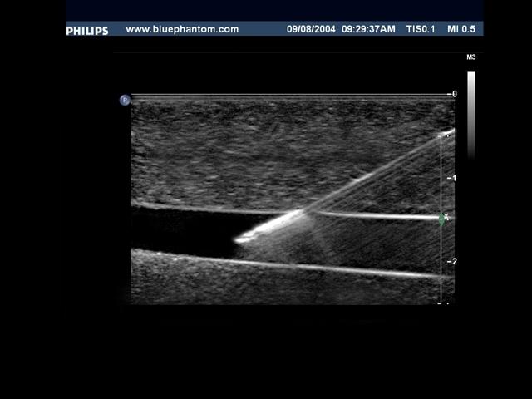Screen dimensions: 532x399
Task: Click the Philips logo in header
Action: point(87,31)
